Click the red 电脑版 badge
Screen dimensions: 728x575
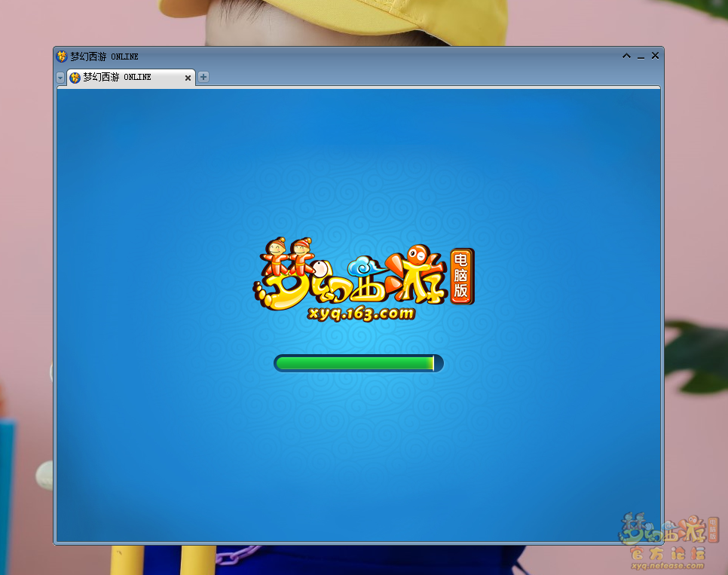tap(462, 276)
